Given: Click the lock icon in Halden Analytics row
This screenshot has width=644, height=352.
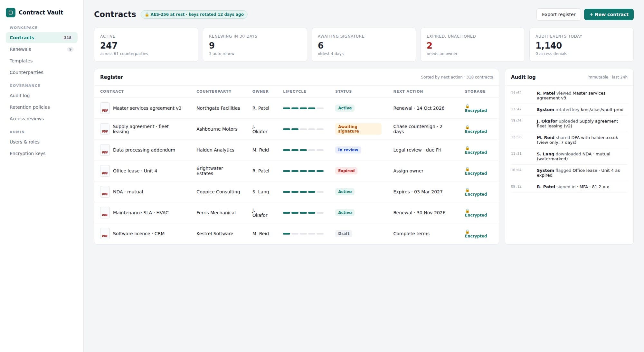Looking at the screenshot, I should (x=467, y=148).
